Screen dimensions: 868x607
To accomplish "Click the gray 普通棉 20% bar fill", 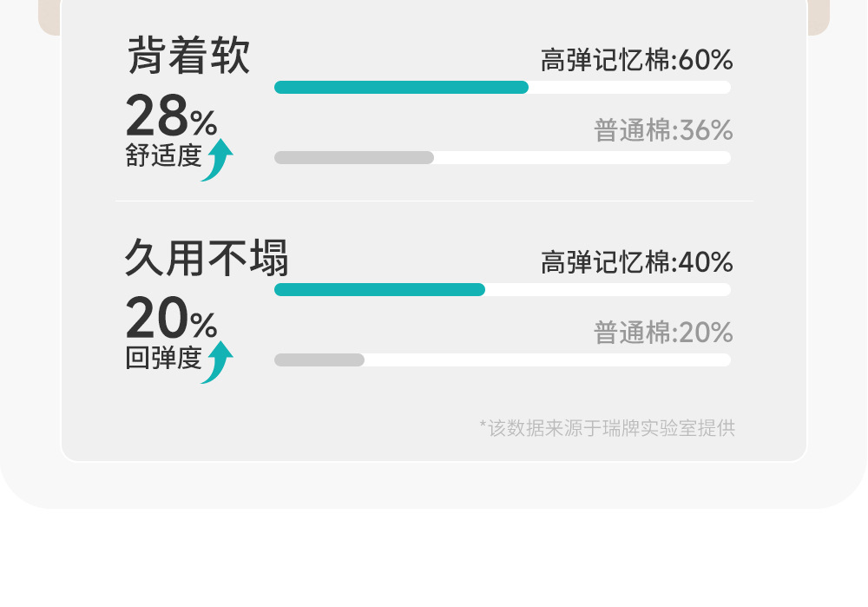I will point(319,360).
